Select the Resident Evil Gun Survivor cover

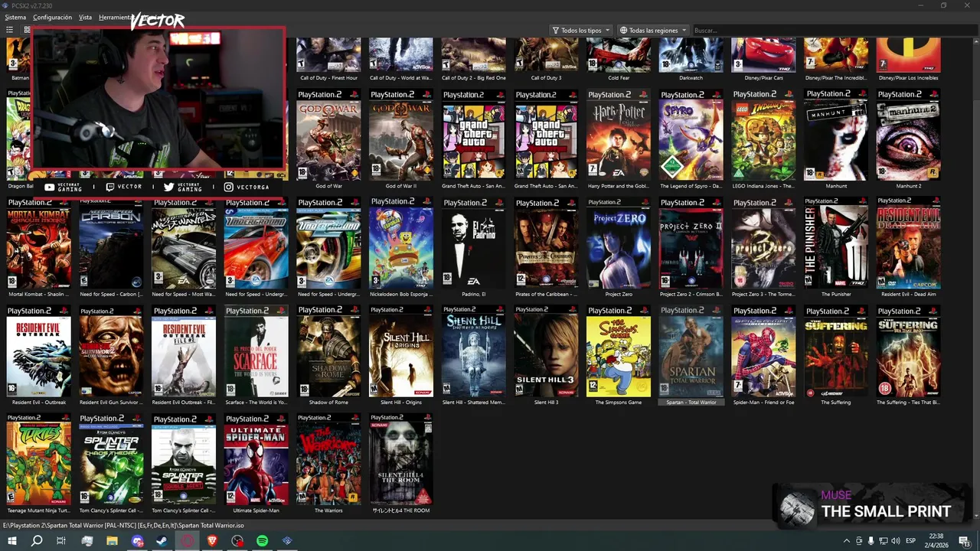111,351
